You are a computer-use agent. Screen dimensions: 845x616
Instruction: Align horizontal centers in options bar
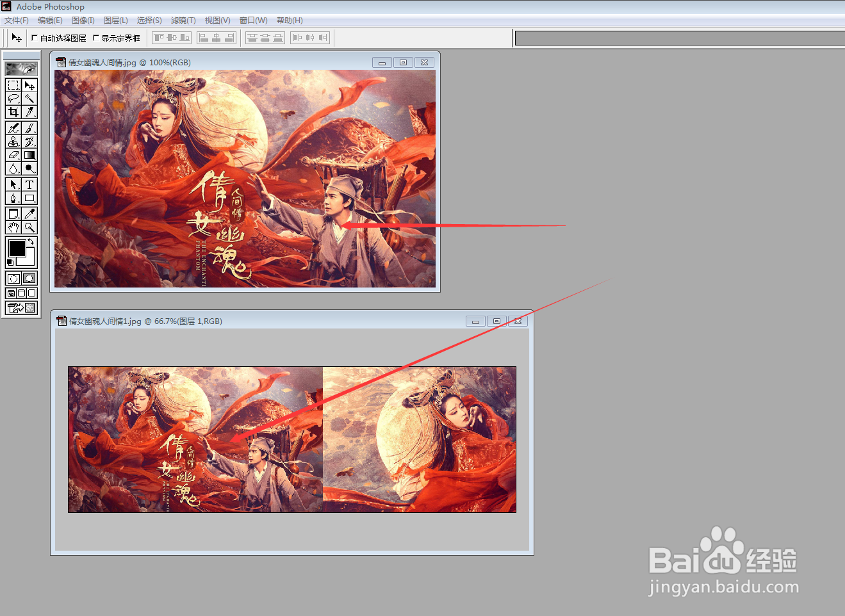(217, 38)
